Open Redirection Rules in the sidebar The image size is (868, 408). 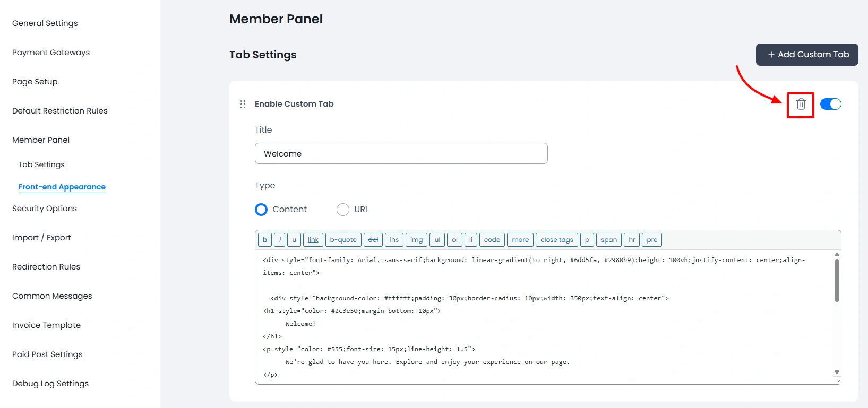tap(46, 267)
